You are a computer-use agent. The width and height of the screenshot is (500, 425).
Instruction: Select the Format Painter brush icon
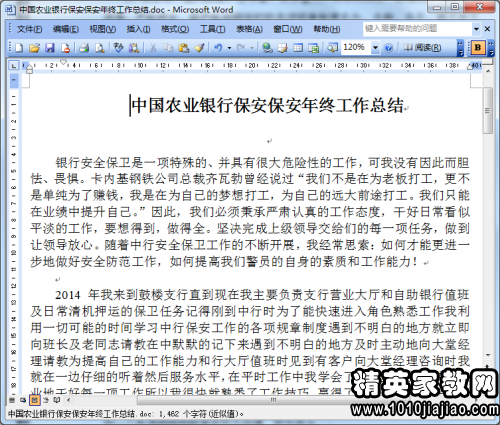tap(199, 48)
